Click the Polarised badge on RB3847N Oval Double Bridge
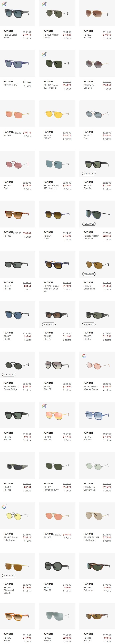 [9, 374]
